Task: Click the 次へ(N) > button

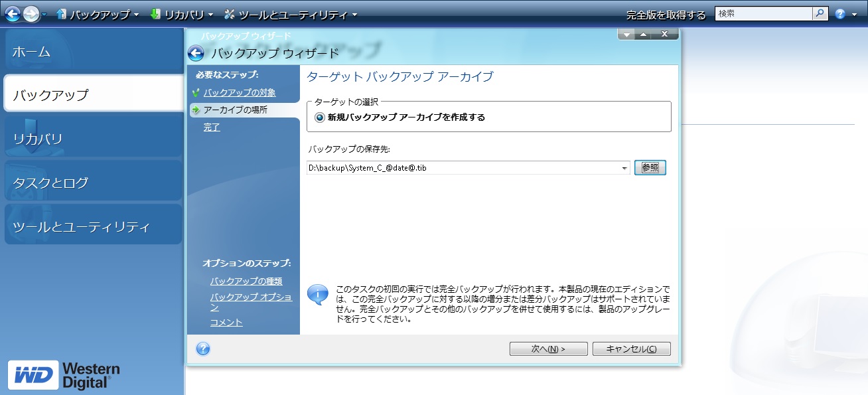Action: click(x=548, y=349)
